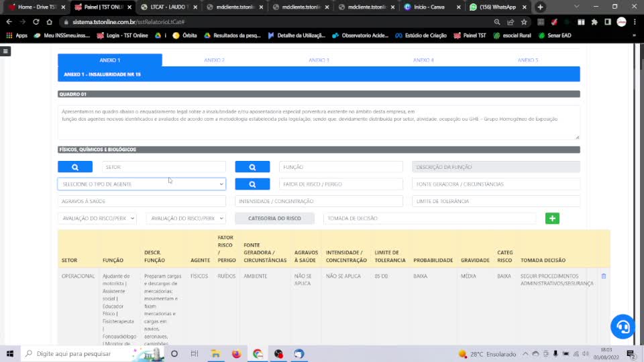Open esocial Rural bookmark
This screenshot has width=644, height=362.
[512, 36]
